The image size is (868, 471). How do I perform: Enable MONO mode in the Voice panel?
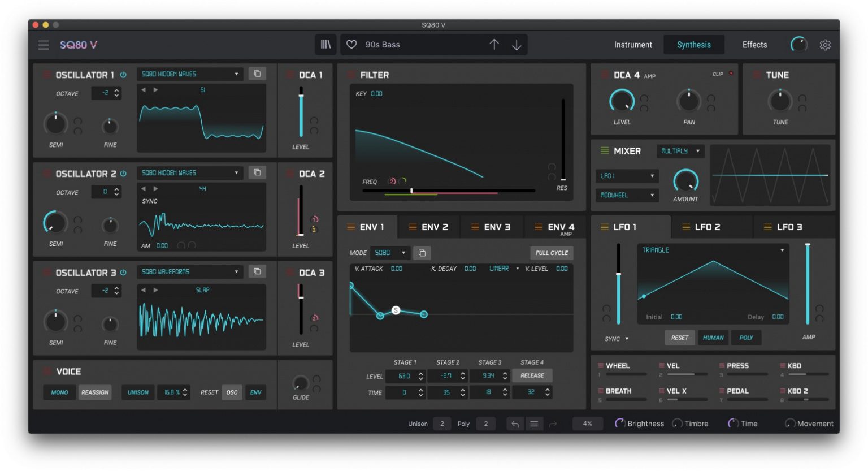click(59, 392)
